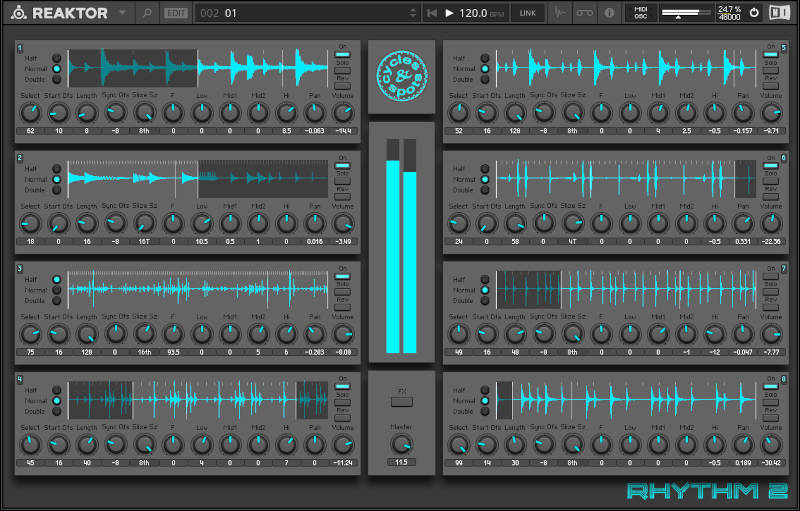Select Half speed on track 1
Screen dimensions: 800x511
(x=57, y=58)
